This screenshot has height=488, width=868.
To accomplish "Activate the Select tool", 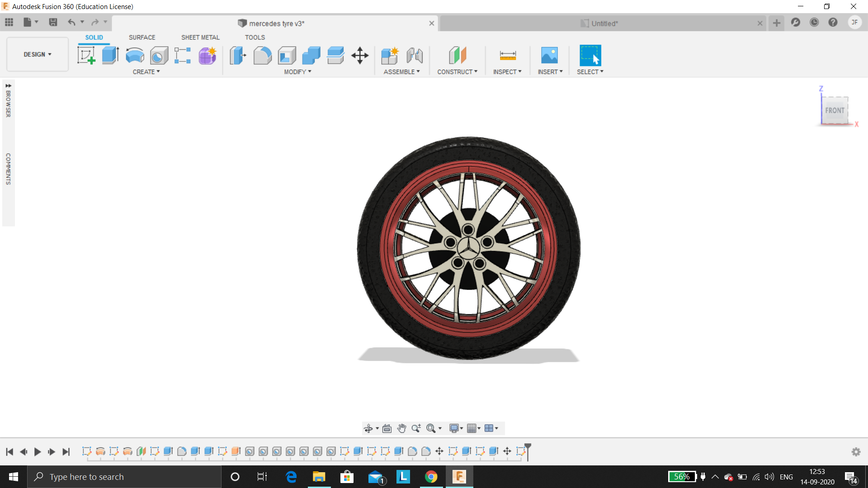I will [590, 56].
